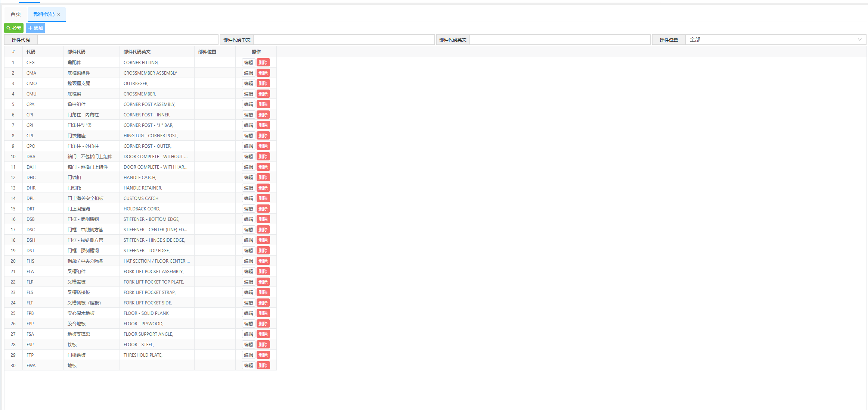Click the 代码 column header

point(31,52)
